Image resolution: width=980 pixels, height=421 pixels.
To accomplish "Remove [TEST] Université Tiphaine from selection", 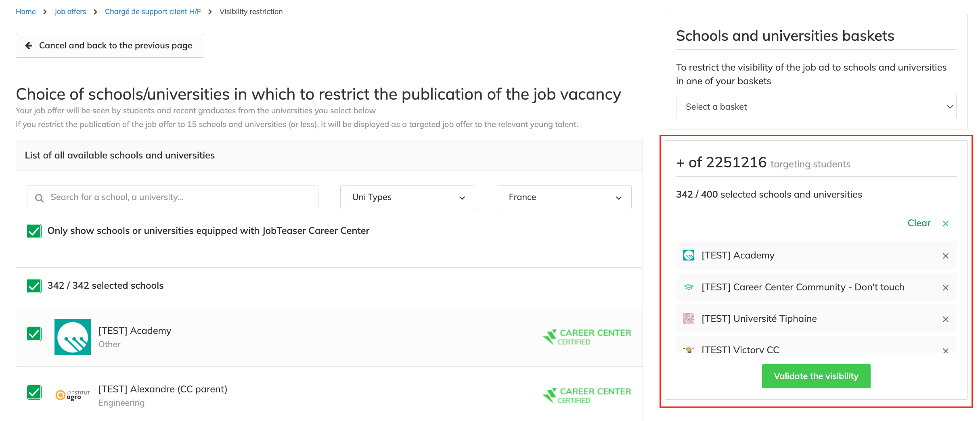I will click(945, 319).
